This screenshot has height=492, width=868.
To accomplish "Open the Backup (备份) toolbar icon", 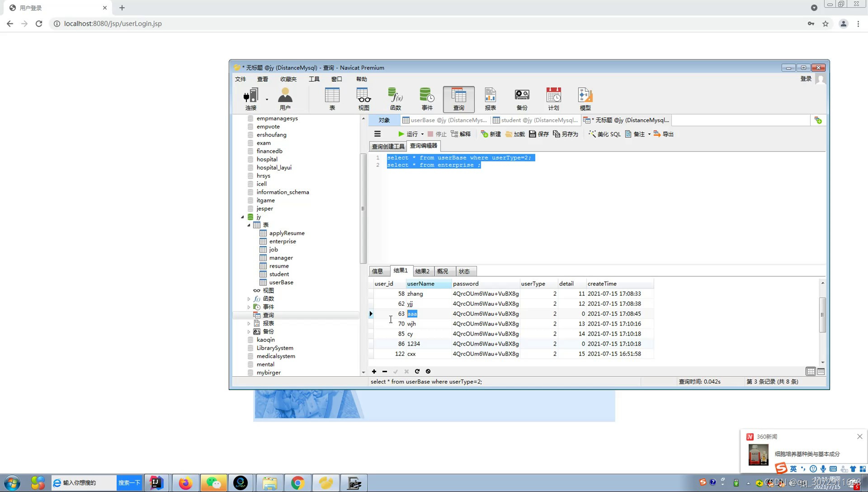I will pyautogui.click(x=522, y=99).
